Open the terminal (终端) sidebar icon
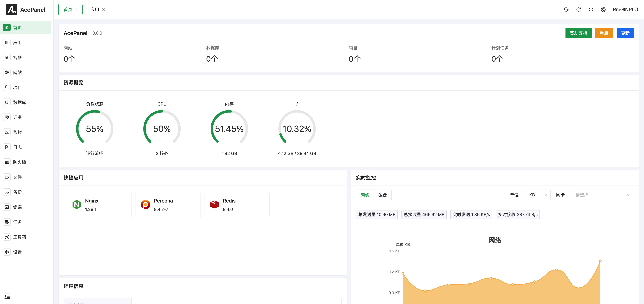Image resolution: width=644 pixels, height=304 pixels. [7, 207]
